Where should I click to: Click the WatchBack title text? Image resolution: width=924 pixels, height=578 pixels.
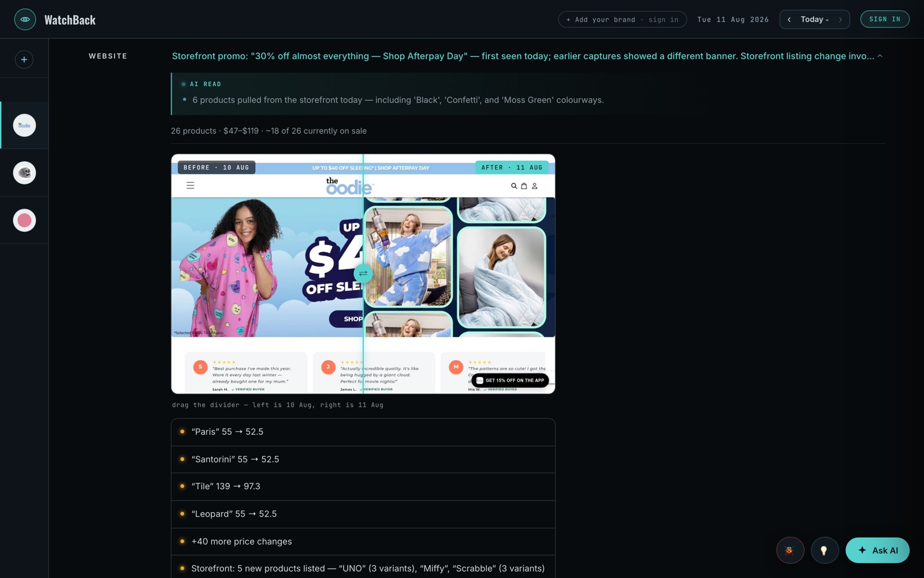pyautogui.click(x=70, y=20)
